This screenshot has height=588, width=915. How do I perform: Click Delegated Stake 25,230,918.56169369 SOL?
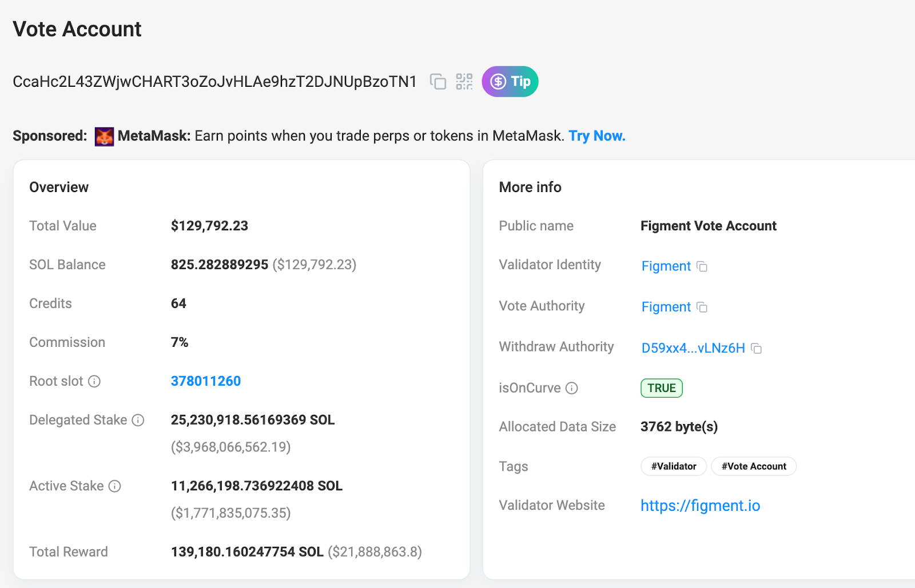(253, 420)
